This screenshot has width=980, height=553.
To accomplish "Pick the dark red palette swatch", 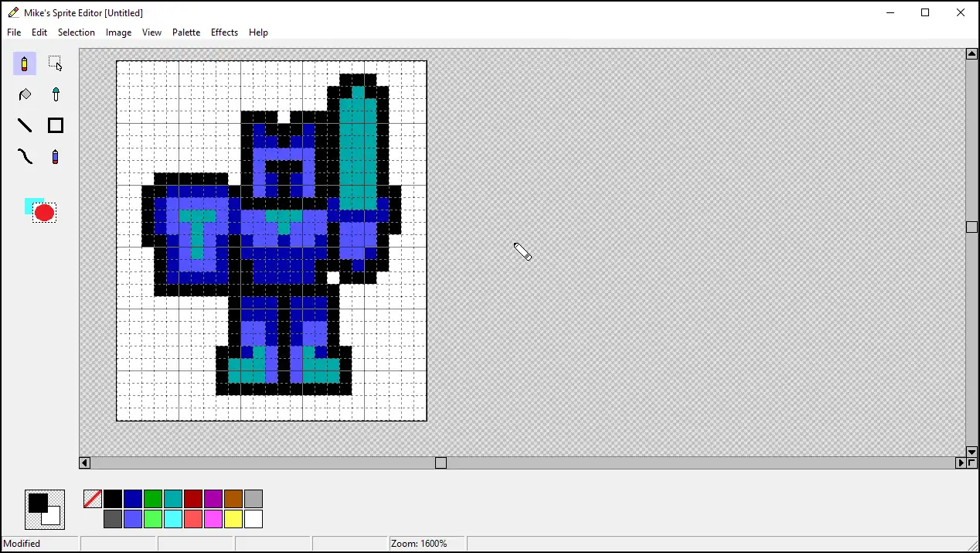I will pos(193,499).
